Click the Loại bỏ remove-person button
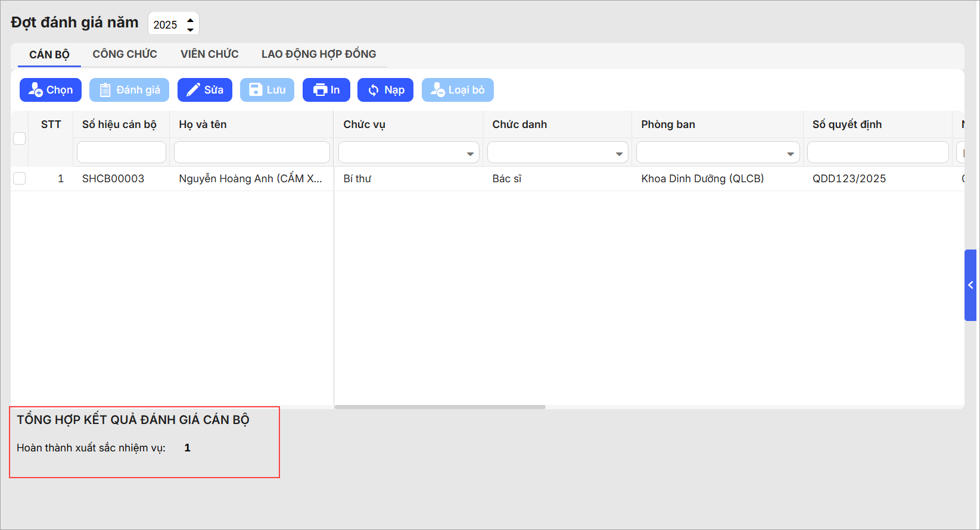 coord(458,90)
